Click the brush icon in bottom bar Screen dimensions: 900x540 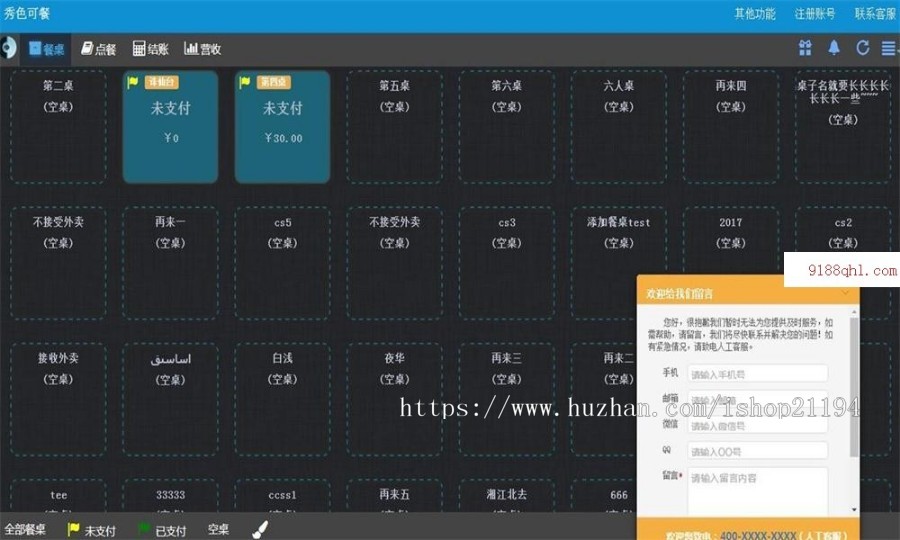[260, 529]
